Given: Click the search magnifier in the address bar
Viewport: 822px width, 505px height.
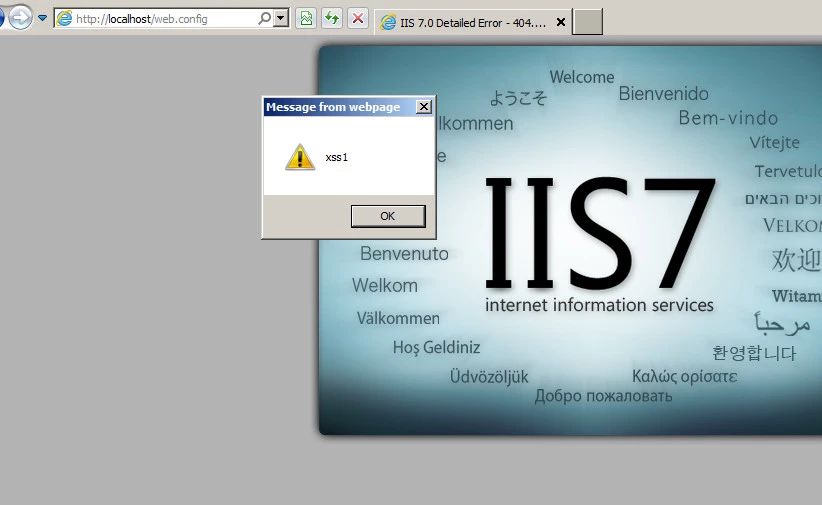Looking at the screenshot, I should coord(265,19).
